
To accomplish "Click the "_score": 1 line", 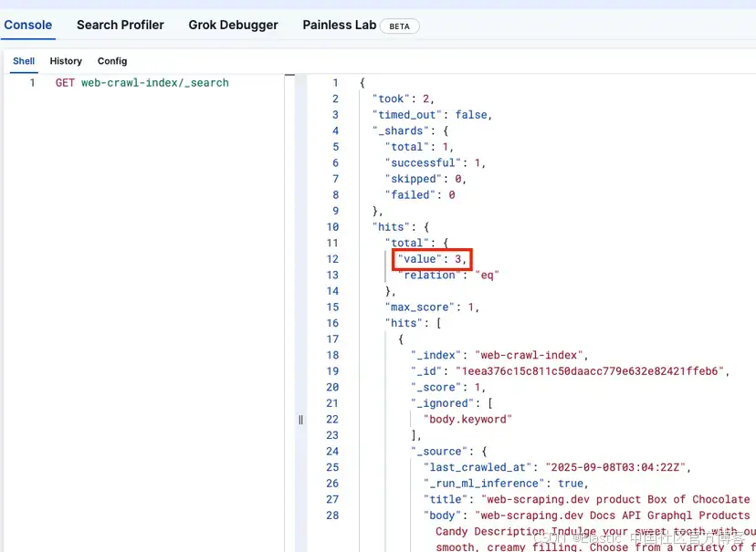I will point(448,387).
